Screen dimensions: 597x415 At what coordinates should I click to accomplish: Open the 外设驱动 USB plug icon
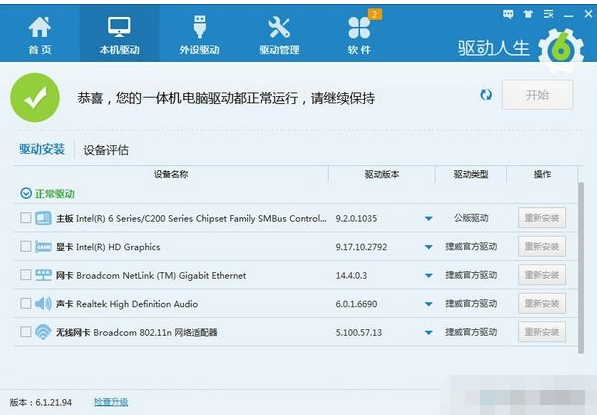click(x=200, y=27)
